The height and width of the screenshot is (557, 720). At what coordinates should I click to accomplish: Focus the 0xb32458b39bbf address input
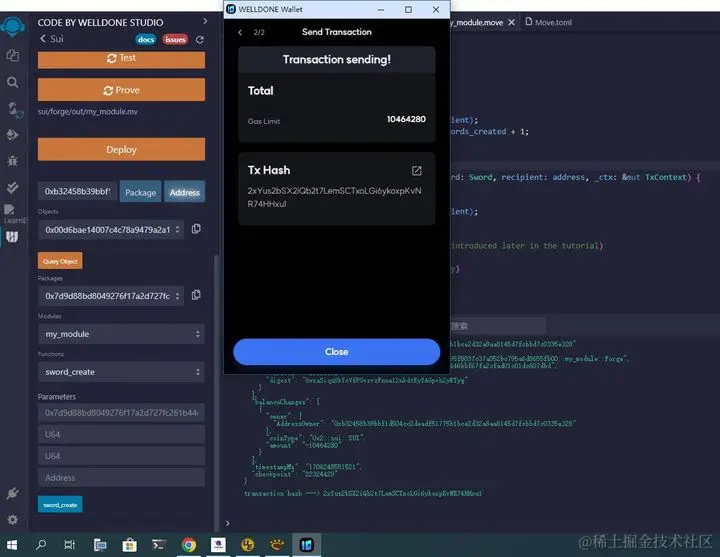pyautogui.click(x=77, y=191)
